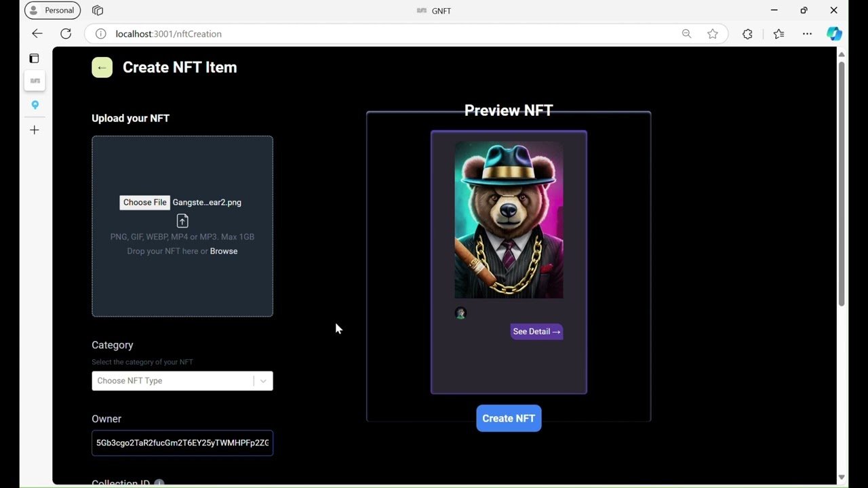The width and height of the screenshot is (868, 488).
Task: Open Favorites list icon
Action: pyautogui.click(x=778, y=34)
